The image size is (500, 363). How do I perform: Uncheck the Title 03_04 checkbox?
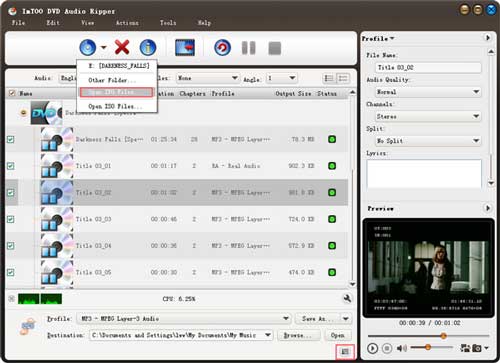(11, 246)
